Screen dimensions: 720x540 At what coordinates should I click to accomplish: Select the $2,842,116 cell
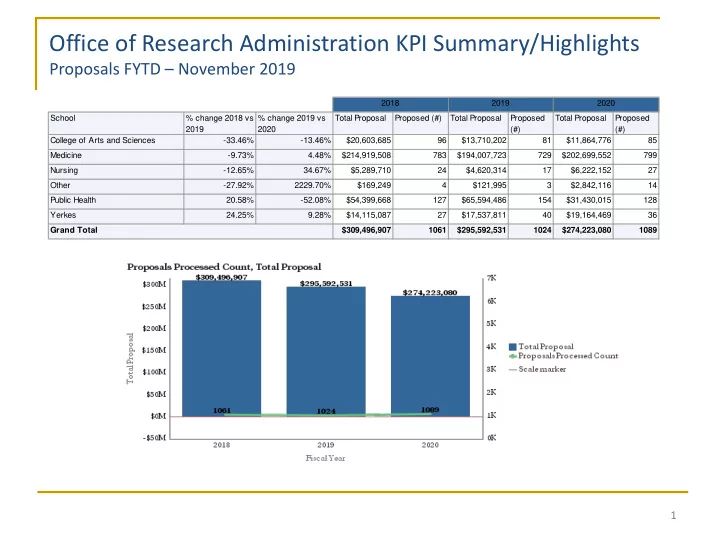coord(583,186)
